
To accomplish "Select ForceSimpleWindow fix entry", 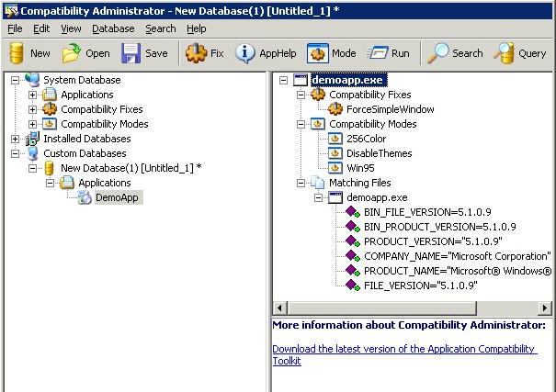I will (x=390, y=109).
